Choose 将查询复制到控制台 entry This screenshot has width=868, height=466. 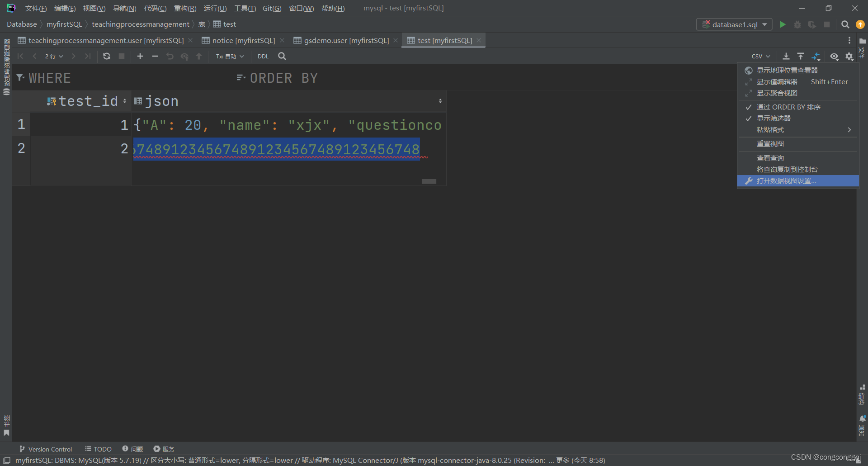tap(798, 170)
